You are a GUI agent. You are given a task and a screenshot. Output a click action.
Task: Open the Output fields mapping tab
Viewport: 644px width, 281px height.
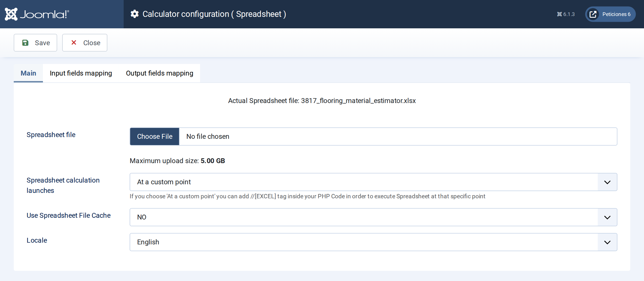(x=159, y=73)
